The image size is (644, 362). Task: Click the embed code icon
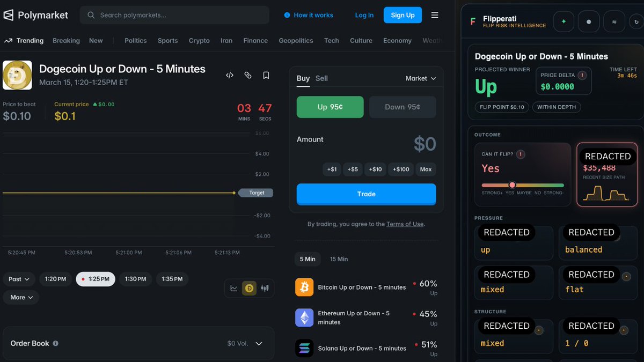click(230, 75)
